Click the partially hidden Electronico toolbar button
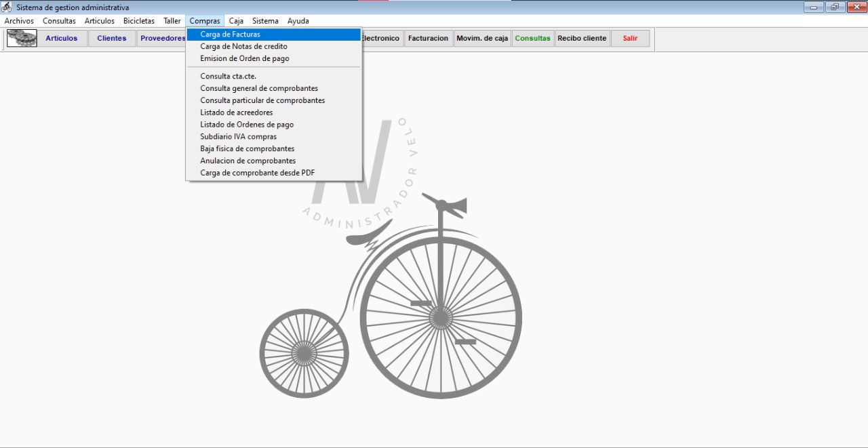The image size is (868, 448). (382, 39)
